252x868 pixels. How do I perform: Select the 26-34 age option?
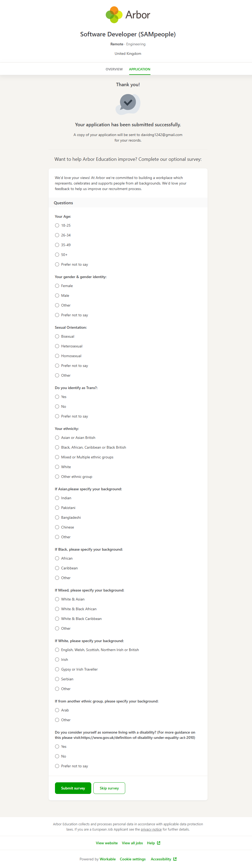pyautogui.click(x=57, y=235)
